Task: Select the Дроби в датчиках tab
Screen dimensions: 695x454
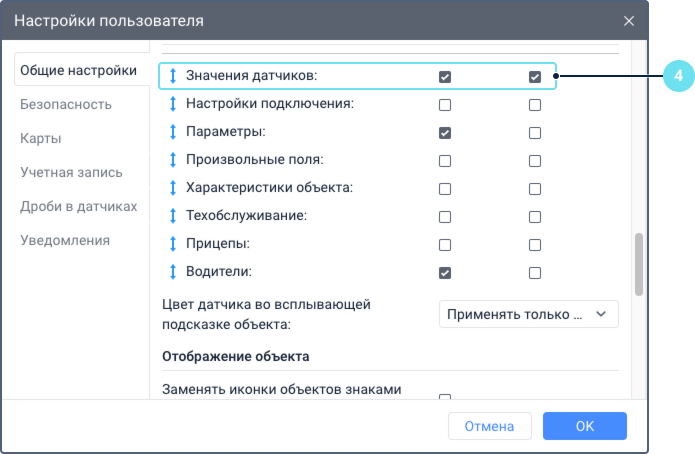Action: 78,206
